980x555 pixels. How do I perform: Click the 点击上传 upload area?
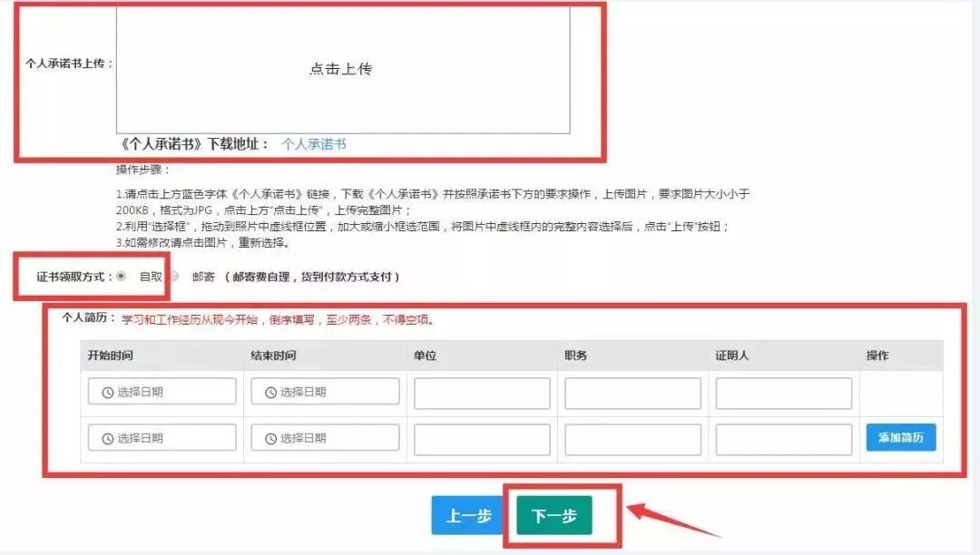click(342, 69)
